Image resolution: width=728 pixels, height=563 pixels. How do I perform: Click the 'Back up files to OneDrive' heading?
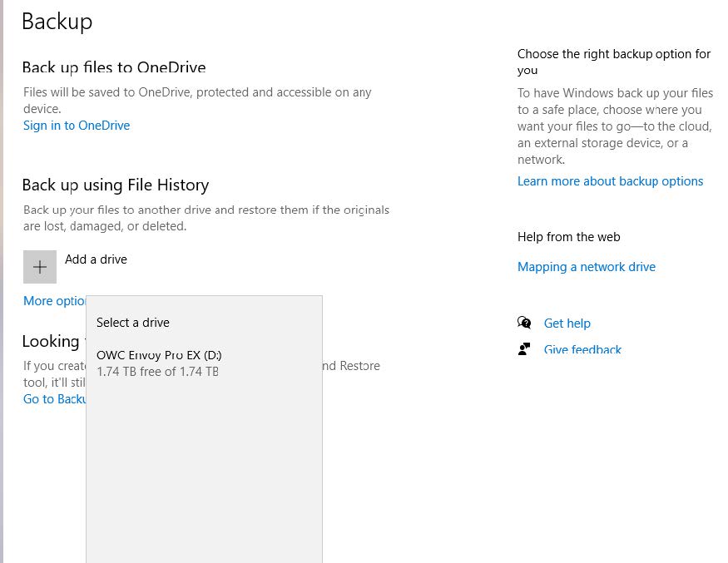point(113,67)
